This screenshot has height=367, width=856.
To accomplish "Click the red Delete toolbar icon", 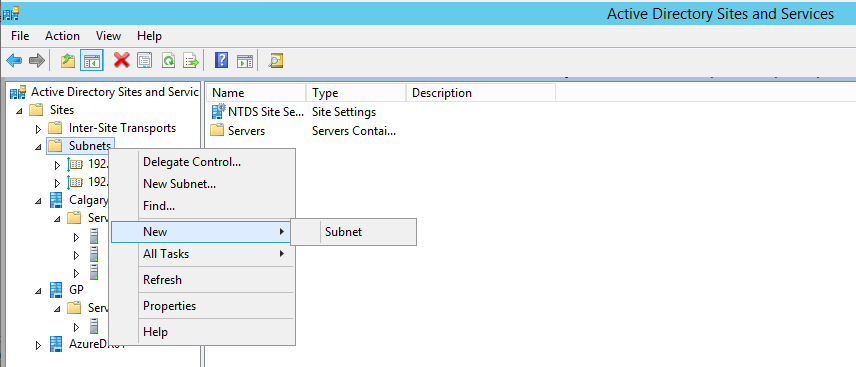I will 121,60.
